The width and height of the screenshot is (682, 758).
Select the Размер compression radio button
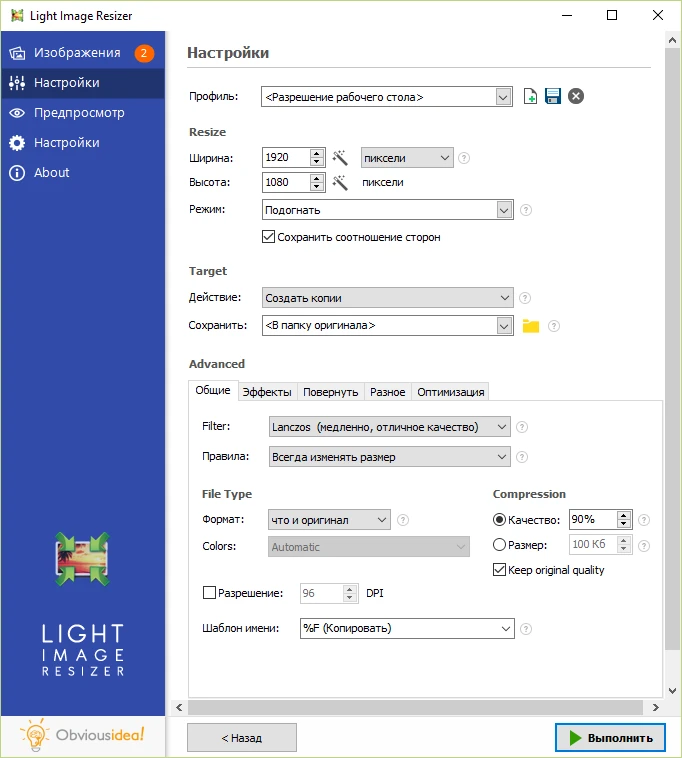(500, 545)
